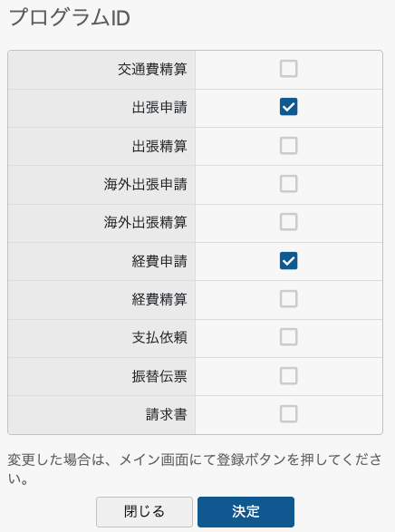Image resolution: width=395 pixels, height=532 pixels.
Task: Enable the 出張精算 checkbox
Action: 288,146
